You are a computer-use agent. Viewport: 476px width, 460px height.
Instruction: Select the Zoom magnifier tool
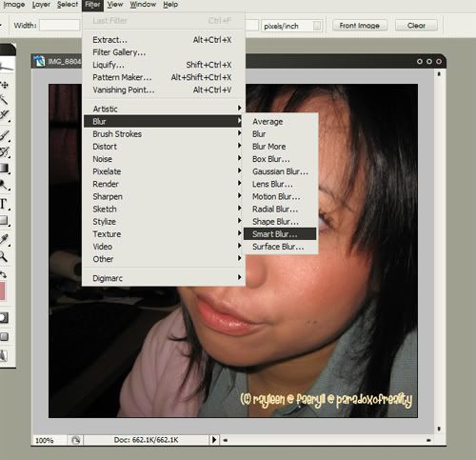4,256
